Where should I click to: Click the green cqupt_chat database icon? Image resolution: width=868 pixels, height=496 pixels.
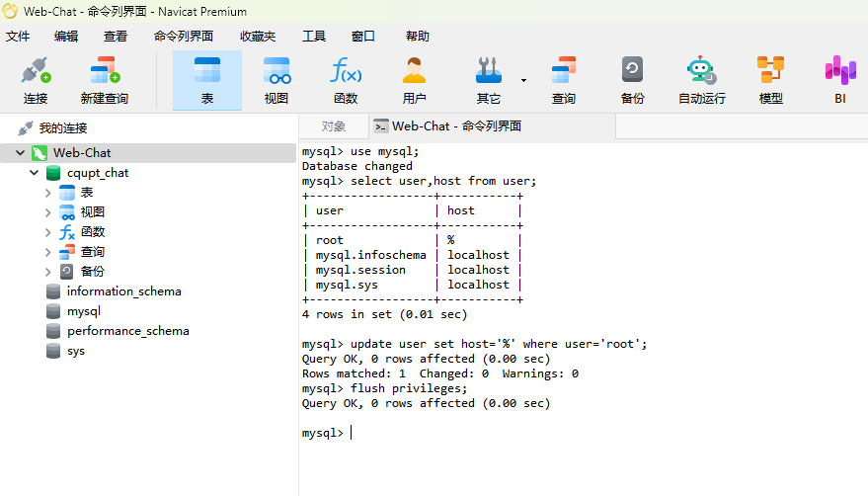[x=53, y=173]
